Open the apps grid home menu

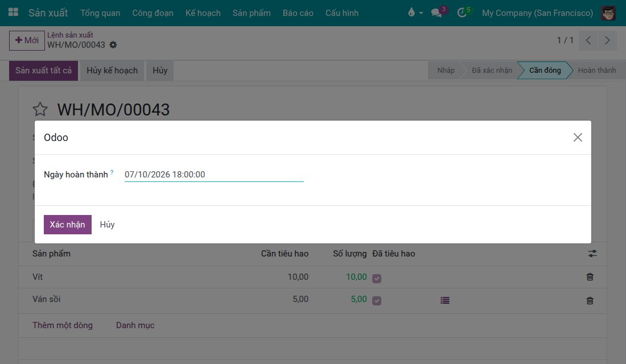click(13, 13)
